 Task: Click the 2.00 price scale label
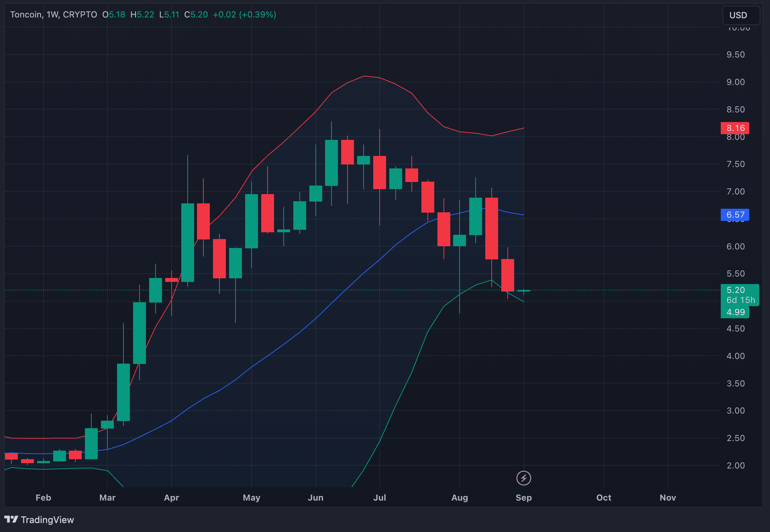point(736,466)
